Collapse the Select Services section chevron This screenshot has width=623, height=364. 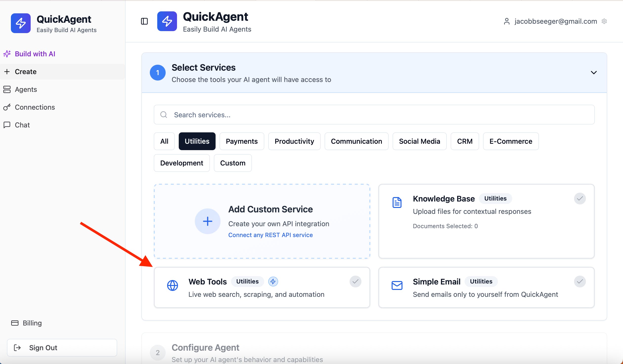[x=594, y=72]
